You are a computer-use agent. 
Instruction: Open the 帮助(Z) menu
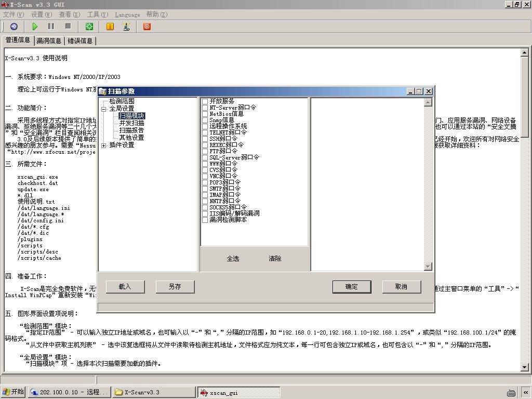(x=157, y=15)
